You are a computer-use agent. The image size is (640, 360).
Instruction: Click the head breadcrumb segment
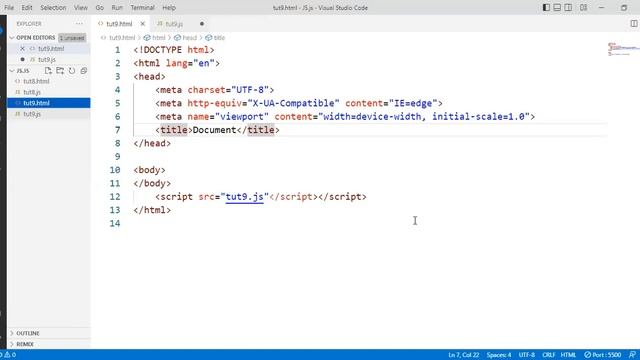click(189, 38)
